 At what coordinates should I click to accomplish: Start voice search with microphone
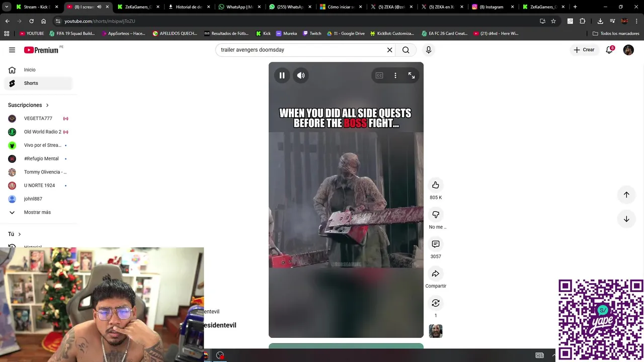tap(429, 50)
